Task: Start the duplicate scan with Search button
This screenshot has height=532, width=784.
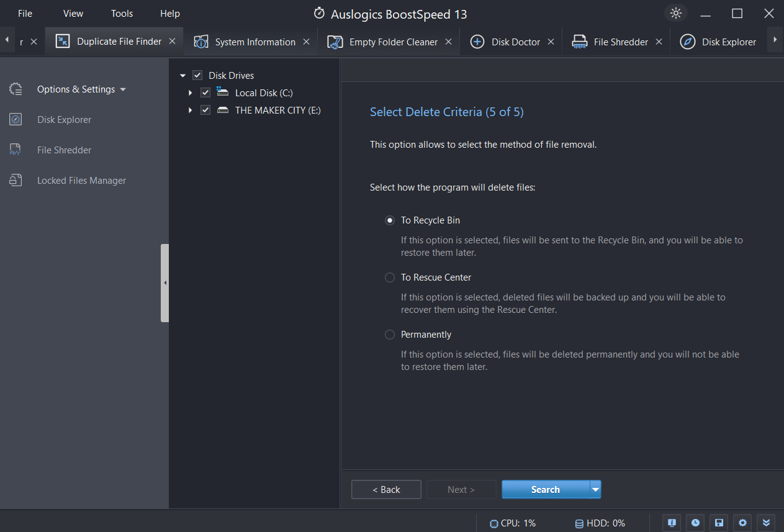Action: point(545,490)
